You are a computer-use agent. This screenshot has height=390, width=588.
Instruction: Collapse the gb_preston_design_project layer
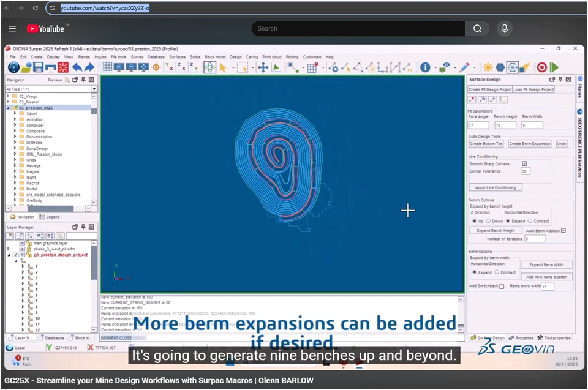[x=8, y=255]
